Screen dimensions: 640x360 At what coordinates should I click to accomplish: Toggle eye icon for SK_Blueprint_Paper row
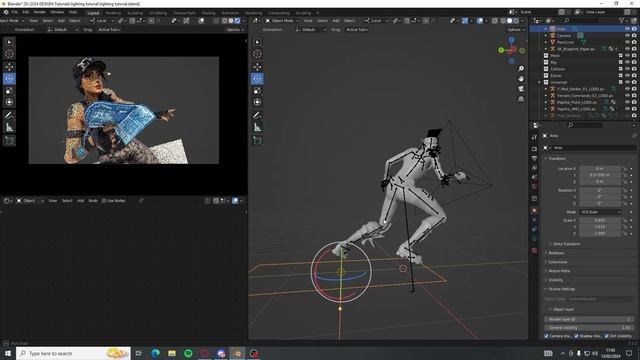click(627, 49)
